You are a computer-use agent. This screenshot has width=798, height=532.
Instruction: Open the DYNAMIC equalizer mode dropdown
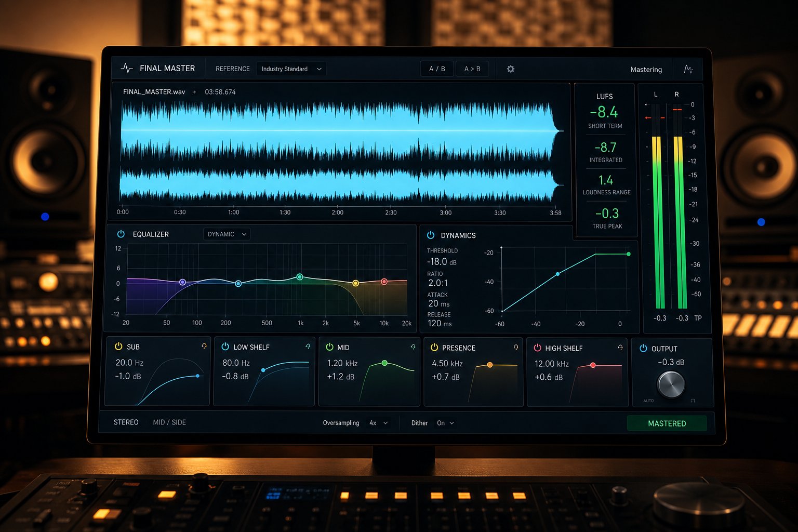(x=227, y=234)
